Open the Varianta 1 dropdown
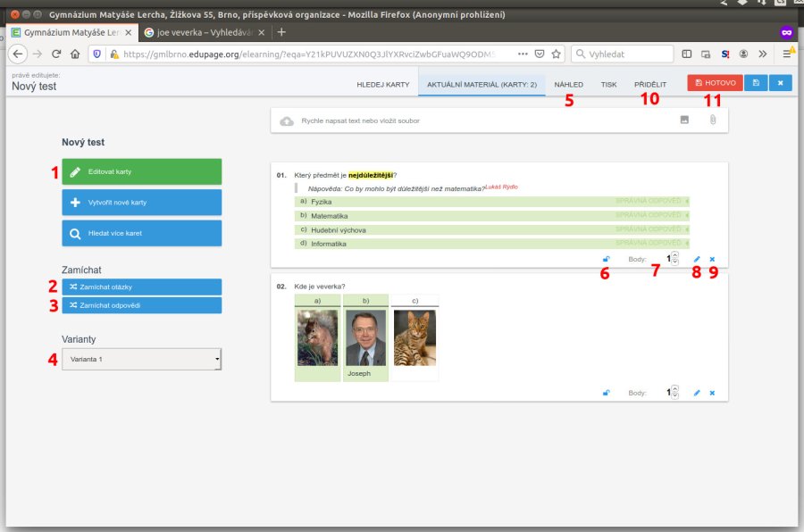 click(141, 359)
